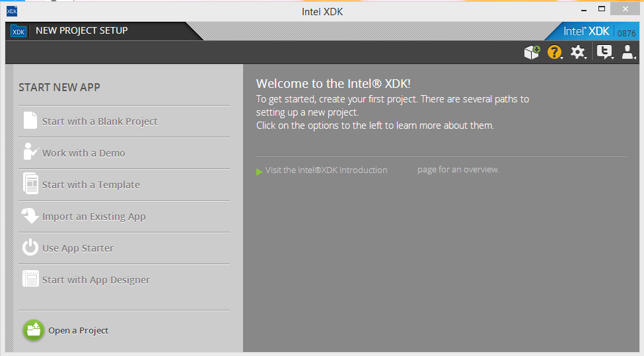Open the settings gear menu
Viewport: 644px width, 356px height.
point(578,52)
